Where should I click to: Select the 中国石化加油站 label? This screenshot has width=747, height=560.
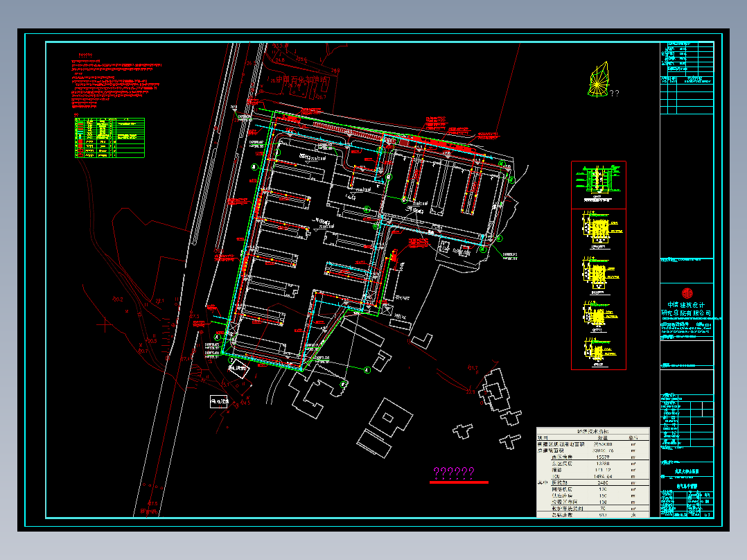(x=302, y=80)
